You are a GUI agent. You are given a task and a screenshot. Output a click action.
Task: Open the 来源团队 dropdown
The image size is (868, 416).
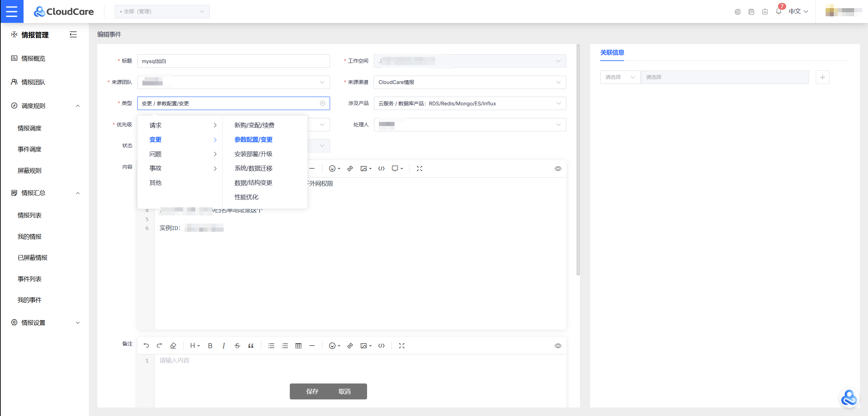[x=234, y=82]
